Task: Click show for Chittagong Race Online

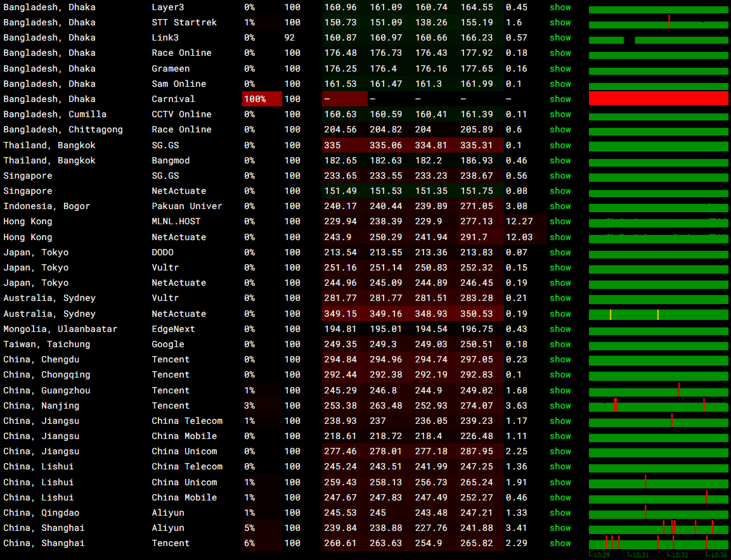Action: [560, 129]
